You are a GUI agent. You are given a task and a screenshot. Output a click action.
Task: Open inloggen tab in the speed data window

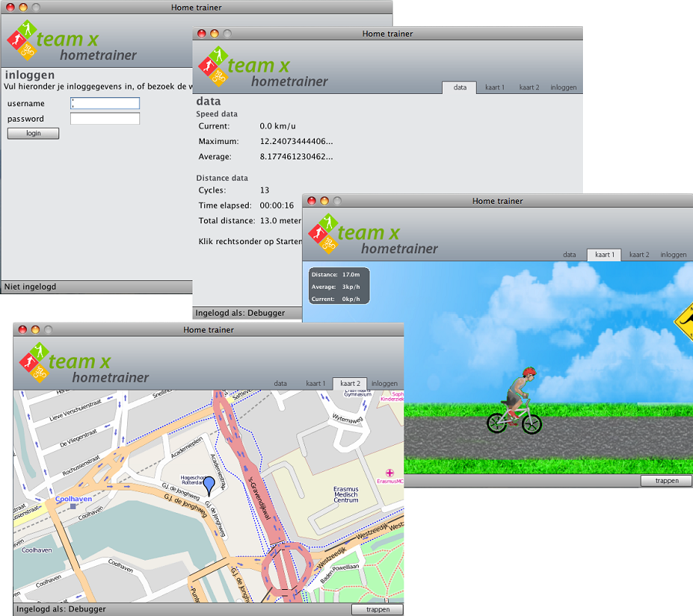pos(563,88)
